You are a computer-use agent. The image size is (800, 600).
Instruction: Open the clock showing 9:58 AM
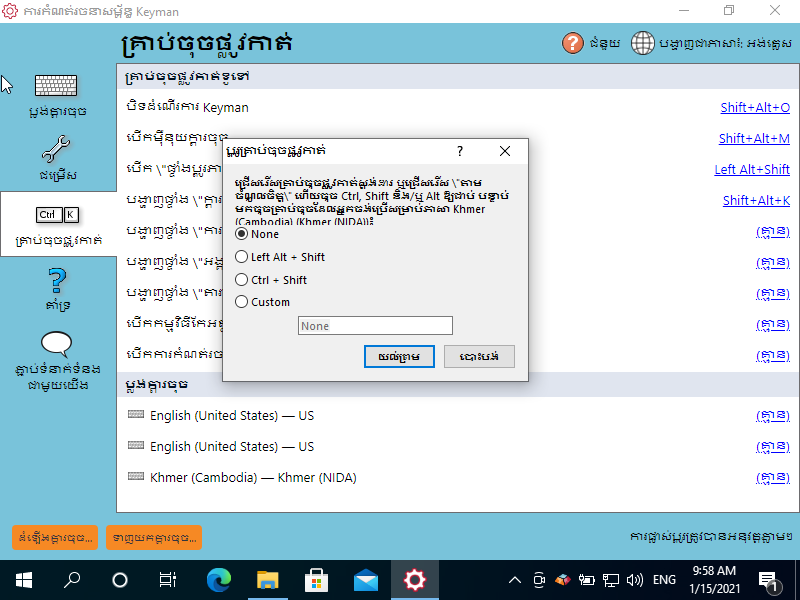[714, 580]
